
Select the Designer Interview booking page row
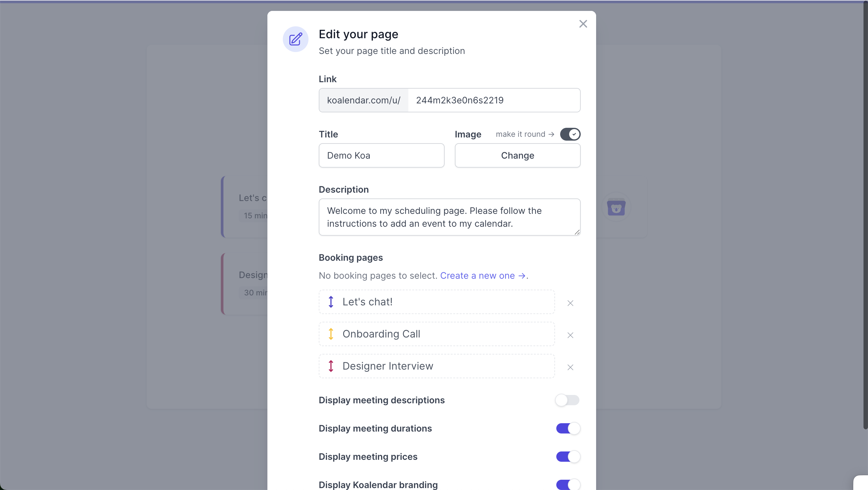click(x=437, y=366)
